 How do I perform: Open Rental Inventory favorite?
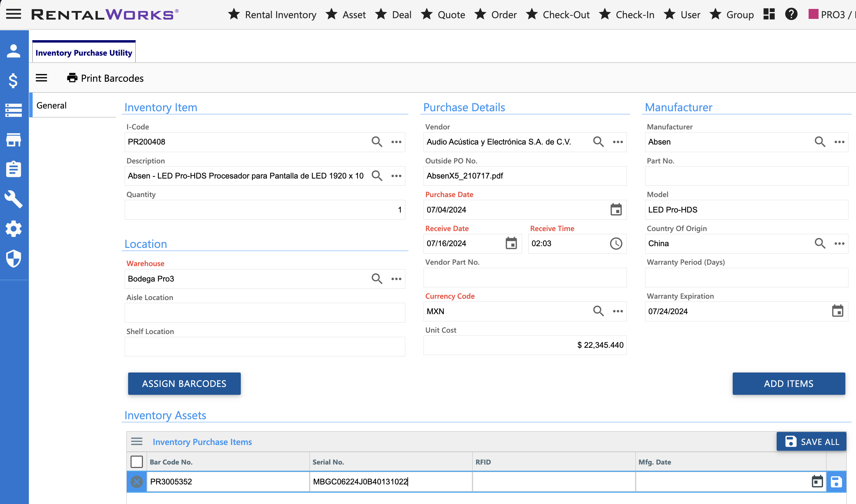pyautogui.click(x=272, y=15)
